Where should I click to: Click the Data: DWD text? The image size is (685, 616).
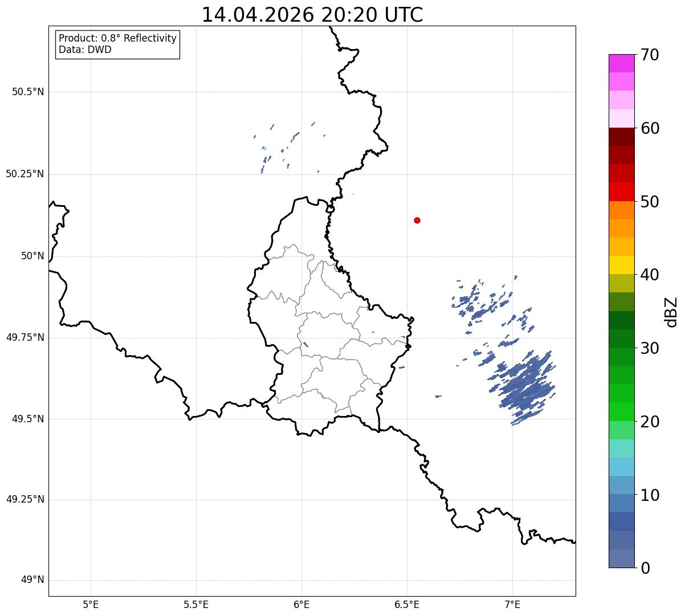point(85,50)
